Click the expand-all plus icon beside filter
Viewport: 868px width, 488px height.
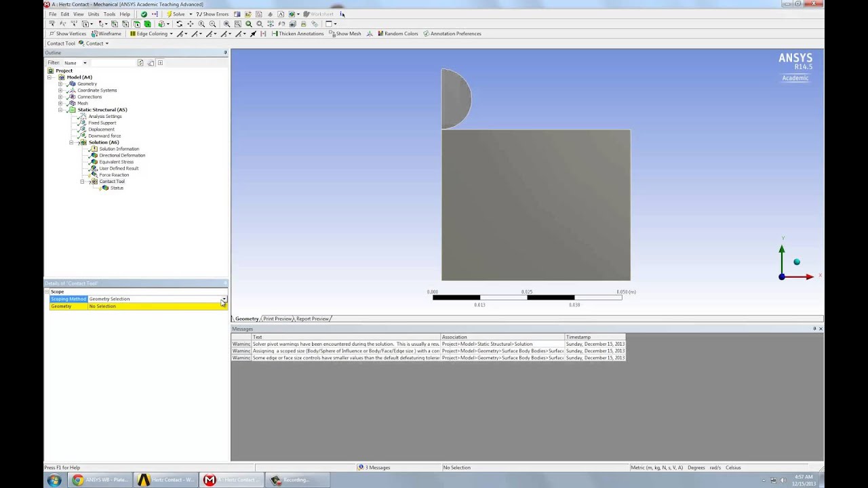coord(160,63)
